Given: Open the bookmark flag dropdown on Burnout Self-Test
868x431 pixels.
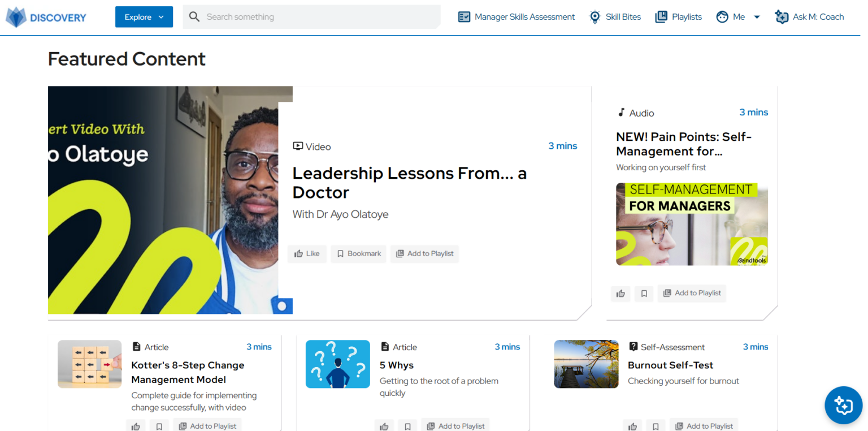Looking at the screenshot, I should [x=656, y=425].
